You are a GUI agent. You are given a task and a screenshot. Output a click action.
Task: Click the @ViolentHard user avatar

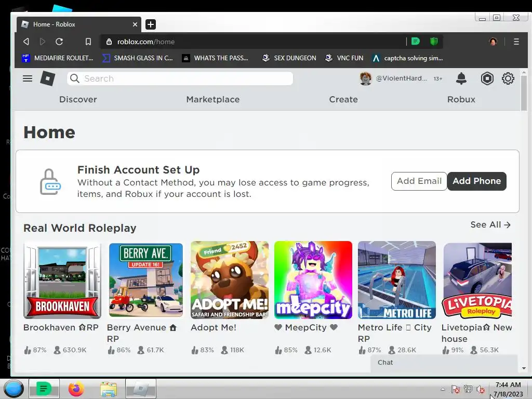365,78
